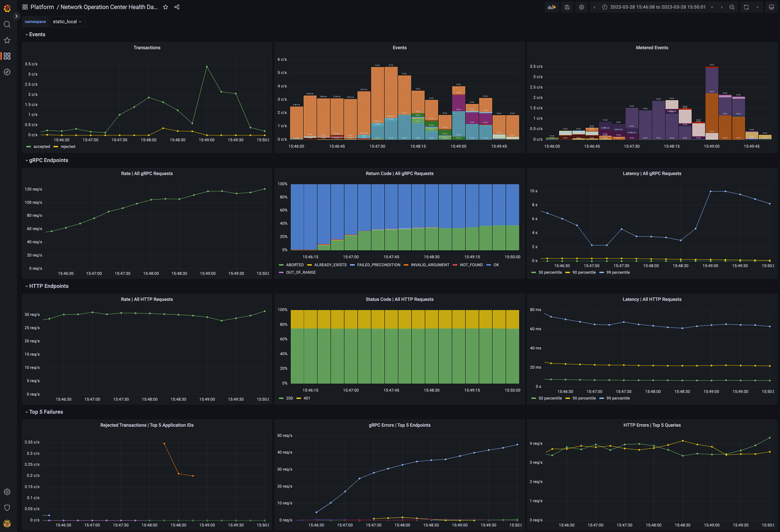Save the dashboard using the floppy disk icon
Viewport: 780px width, 532px height.
(567, 7)
